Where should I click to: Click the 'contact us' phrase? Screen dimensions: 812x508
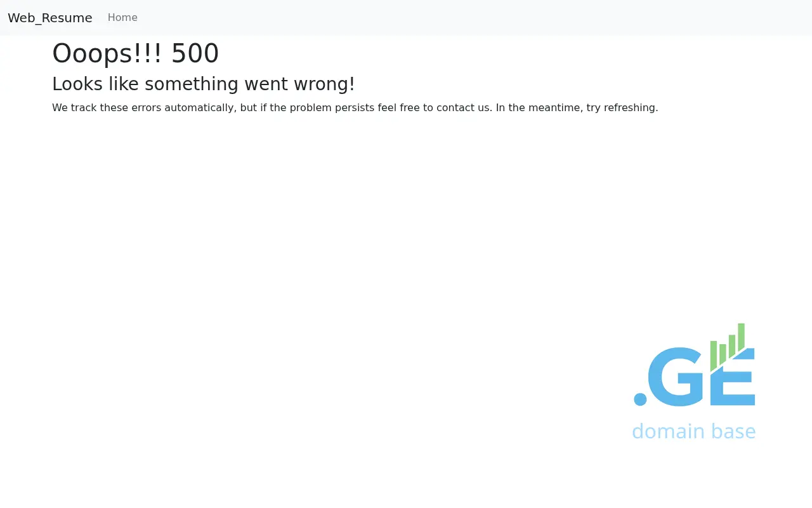[463, 108]
